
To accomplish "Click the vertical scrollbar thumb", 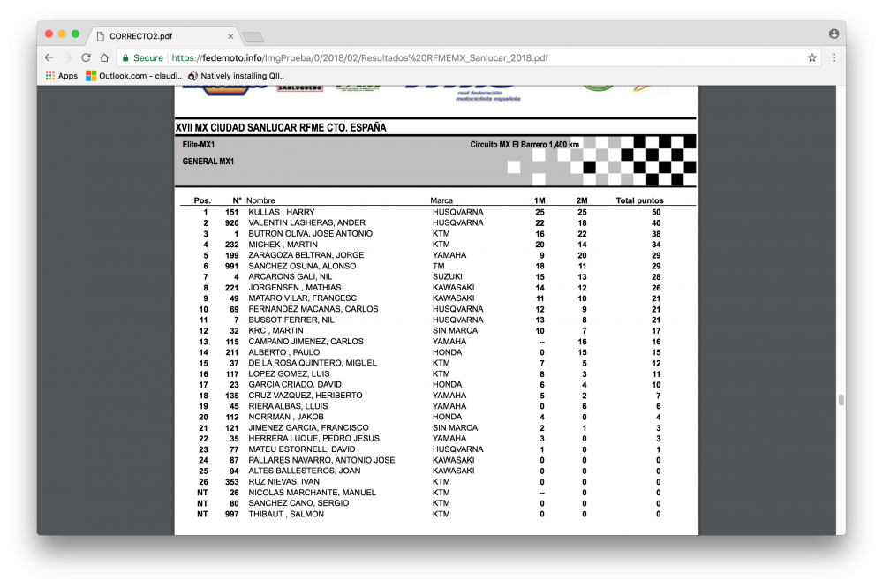I will click(841, 400).
